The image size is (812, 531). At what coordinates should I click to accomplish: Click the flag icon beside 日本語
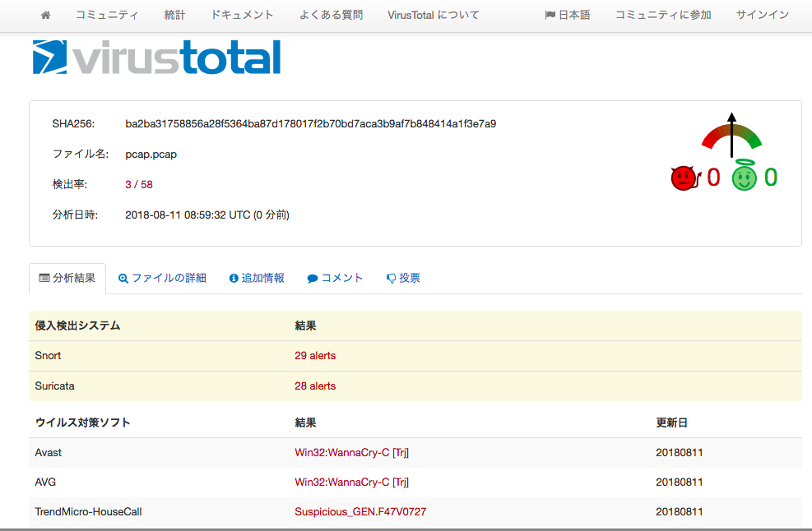pos(550,15)
